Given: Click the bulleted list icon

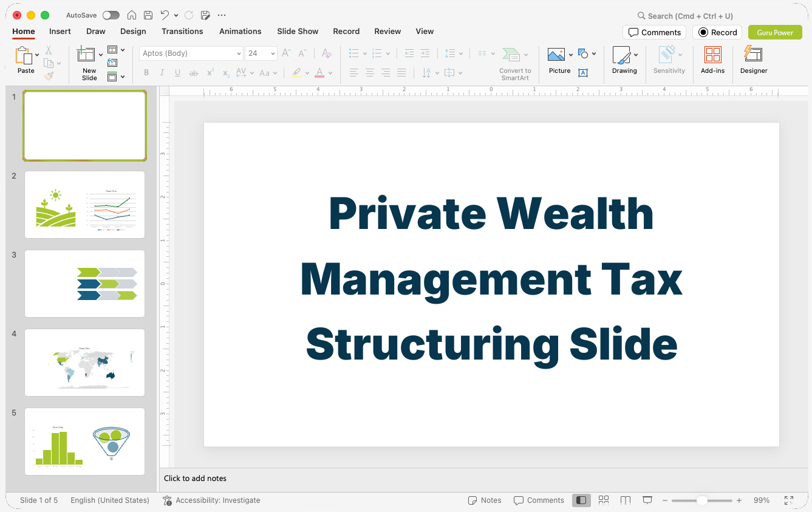Looking at the screenshot, I should click(354, 53).
